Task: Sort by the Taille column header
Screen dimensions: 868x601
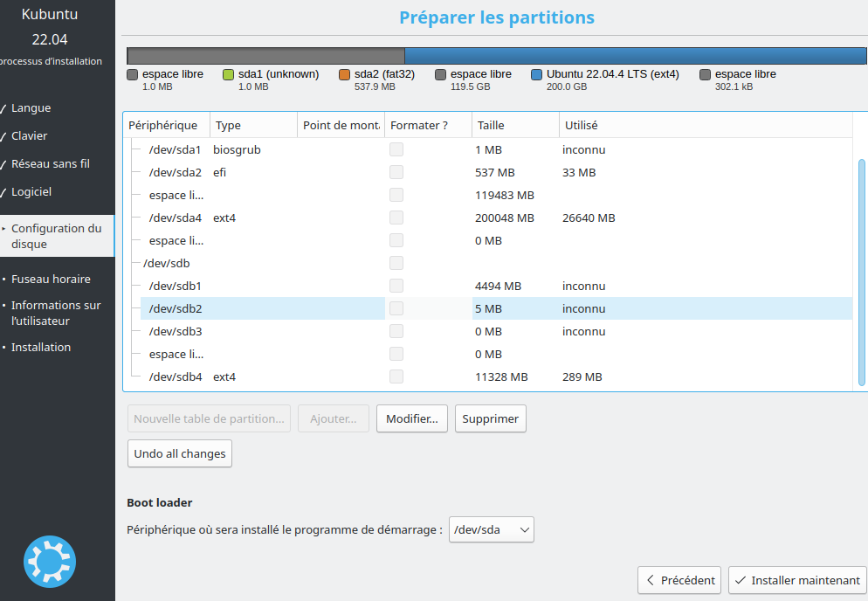Action: coord(515,125)
